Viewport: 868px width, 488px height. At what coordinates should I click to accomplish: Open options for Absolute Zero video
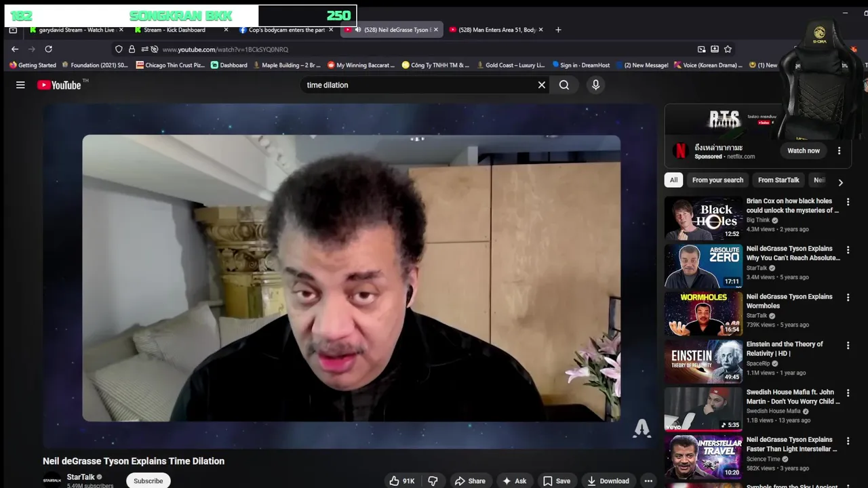[848, 249]
